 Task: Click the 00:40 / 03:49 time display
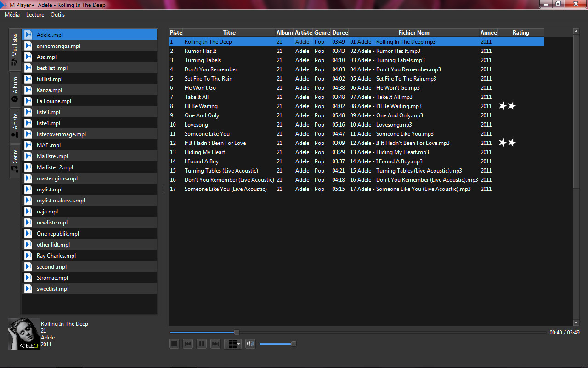565,333
